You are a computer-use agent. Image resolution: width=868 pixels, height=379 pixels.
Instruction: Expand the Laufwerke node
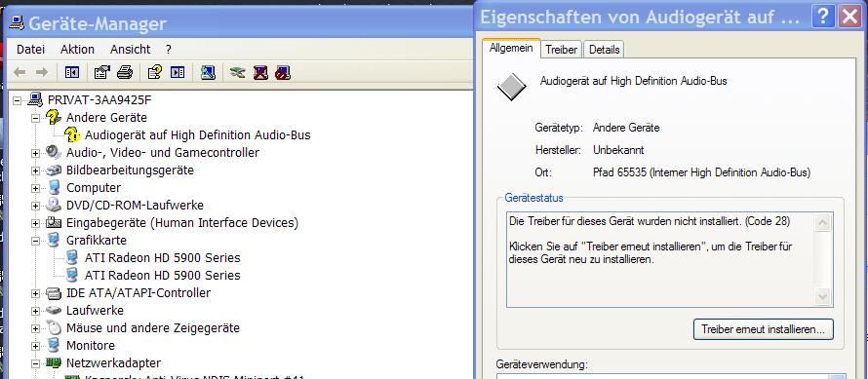pyautogui.click(x=35, y=311)
